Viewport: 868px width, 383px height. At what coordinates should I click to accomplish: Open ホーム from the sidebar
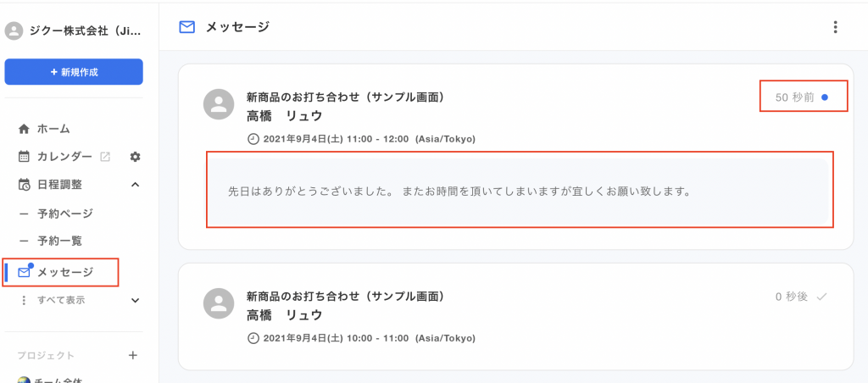click(x=53, y=129)
